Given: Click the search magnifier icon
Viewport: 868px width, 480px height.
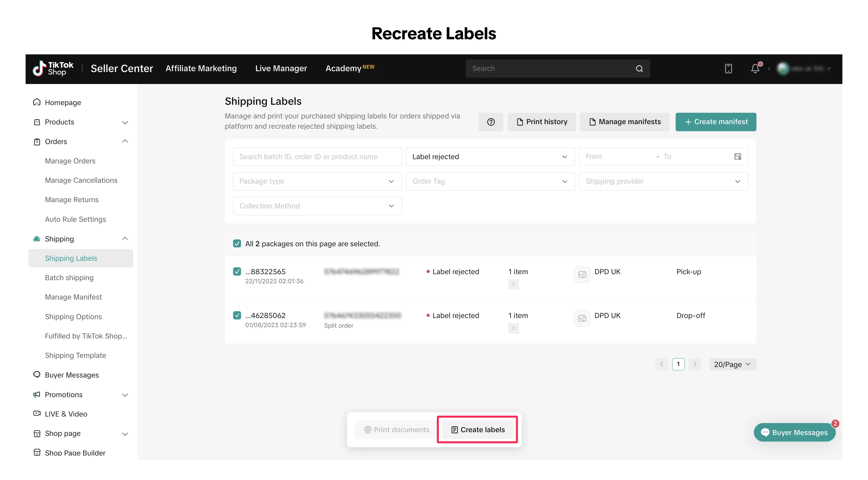Looking at the screenshot, I should pos(639,69).
